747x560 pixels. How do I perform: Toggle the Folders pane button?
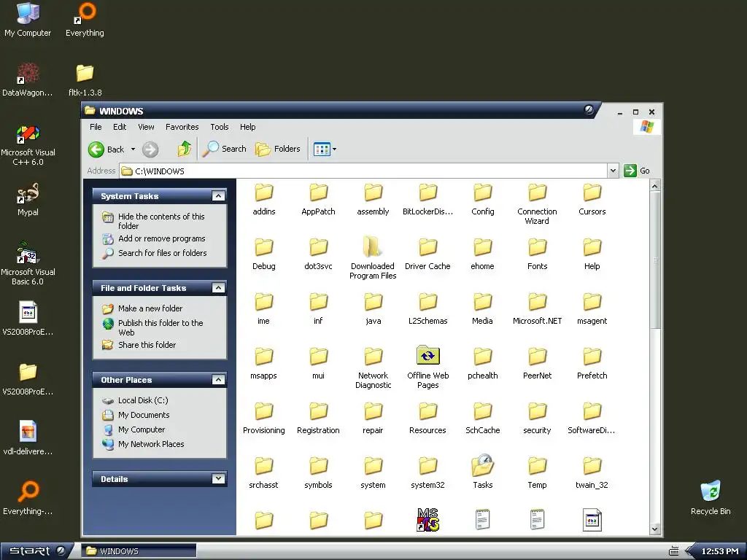[278, 149]
